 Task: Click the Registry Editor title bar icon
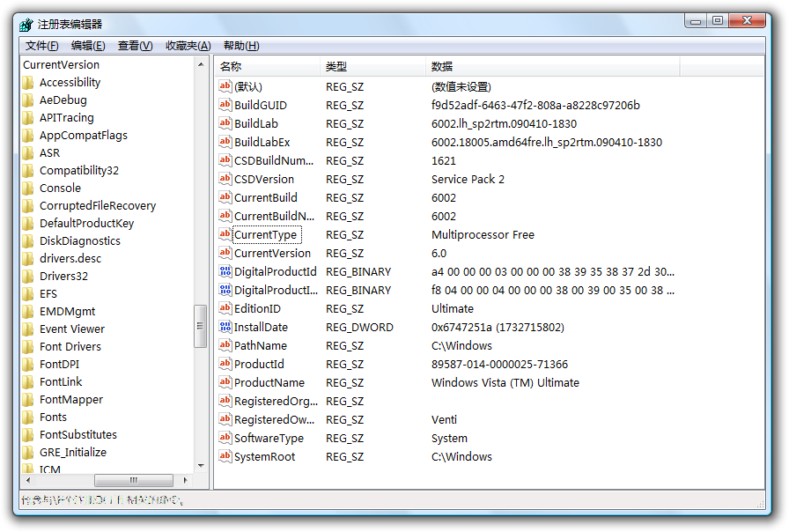(x=26, y=24)
